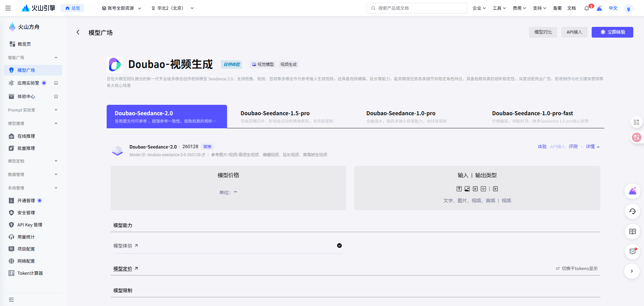Click the blue mountain icon beside the bell
The height and width of the screenshot is (306, 644).
(x=599, y=8)
